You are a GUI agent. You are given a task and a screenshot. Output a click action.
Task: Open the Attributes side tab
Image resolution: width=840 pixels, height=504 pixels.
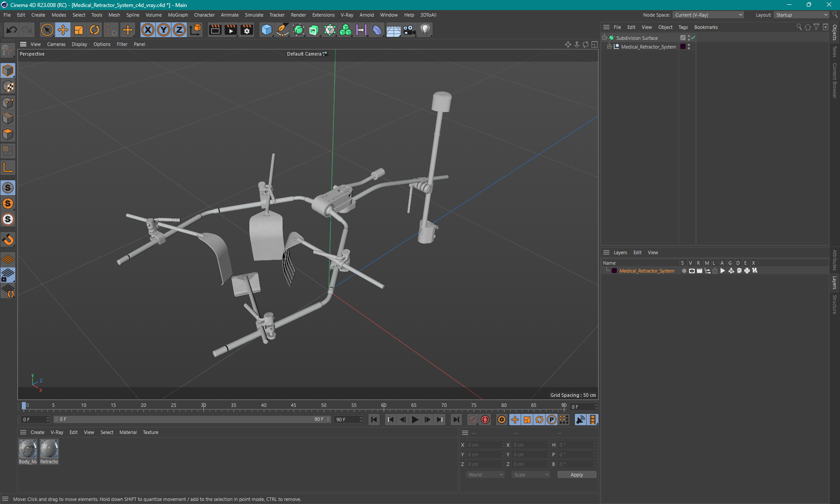pyautogui.click(x=835, y=260)
